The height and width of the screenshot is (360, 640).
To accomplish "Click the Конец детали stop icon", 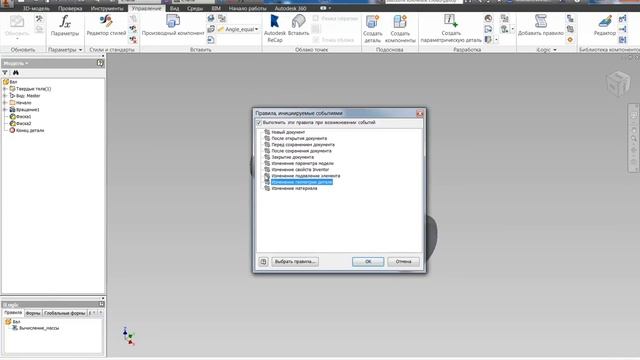I will (x=12, y=130).
